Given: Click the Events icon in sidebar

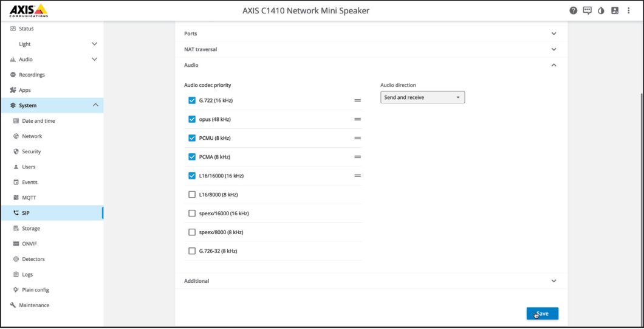Looking at the screenshot, I should (16, 182).
